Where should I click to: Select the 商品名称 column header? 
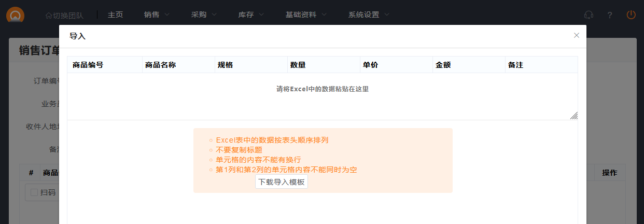[x=161, y=65]
